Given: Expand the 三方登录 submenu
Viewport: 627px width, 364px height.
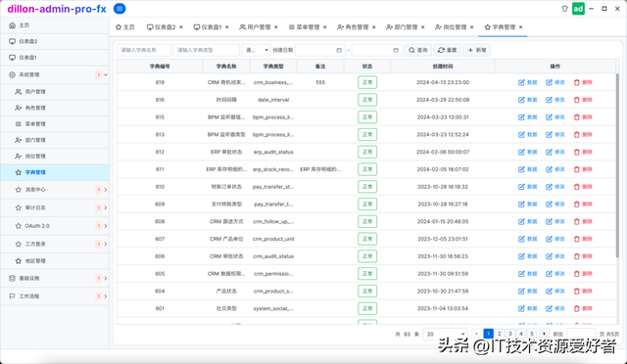Looking at the screenshot, I should click(55, 244).
